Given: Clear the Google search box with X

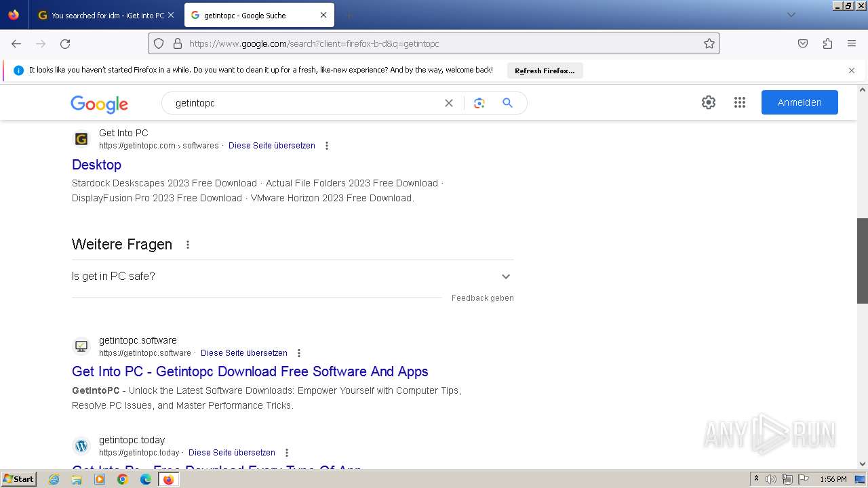Looking at the screenshot, I should [449, 103].
